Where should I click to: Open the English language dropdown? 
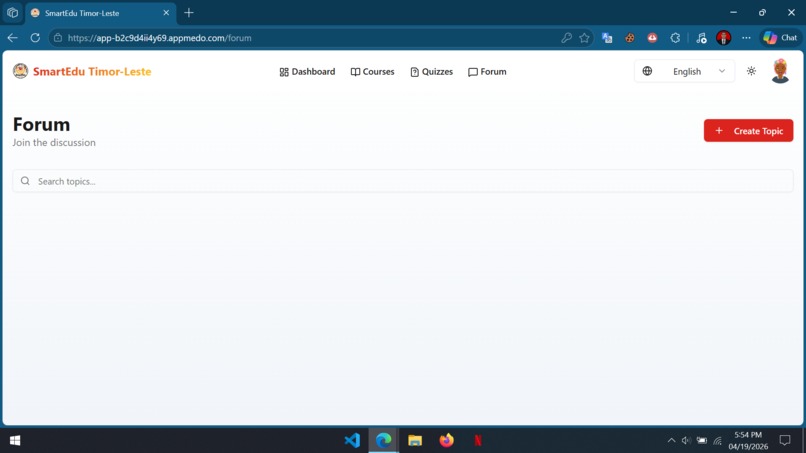pyautogui.click(x=684, y=71)
